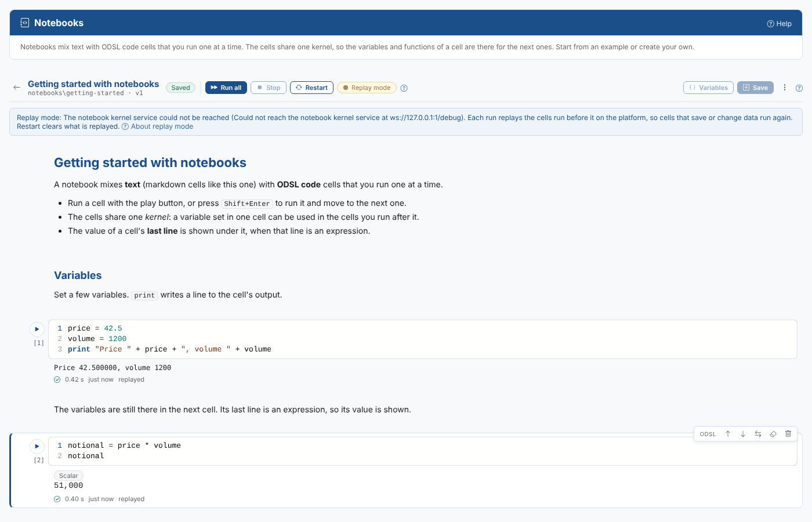
Task: Click the Notebooks logo icon in the header
Action: click(x=24, y=23)
